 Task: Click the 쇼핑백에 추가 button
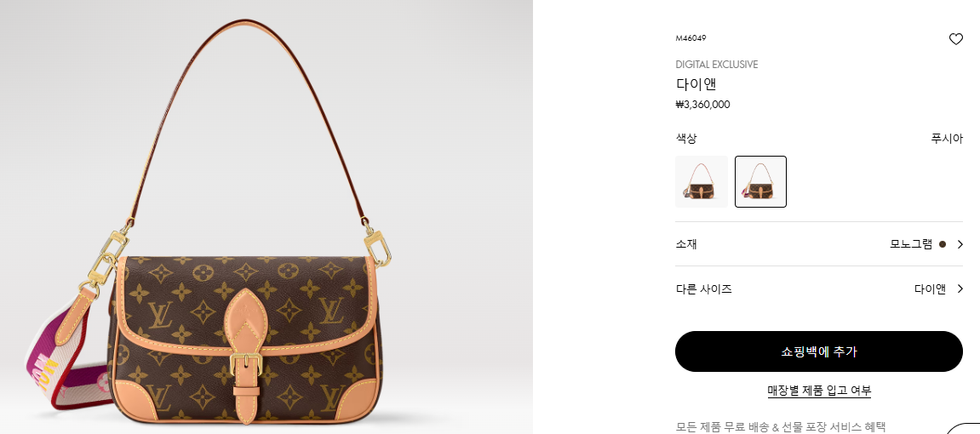pos(819,351)
